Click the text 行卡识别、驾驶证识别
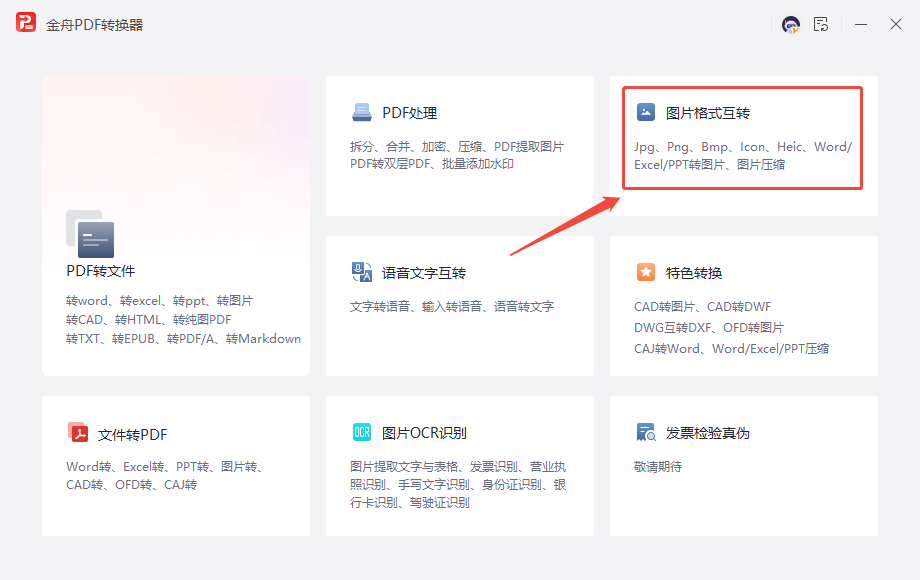The image size is (920, 580). tap(410, 503)
